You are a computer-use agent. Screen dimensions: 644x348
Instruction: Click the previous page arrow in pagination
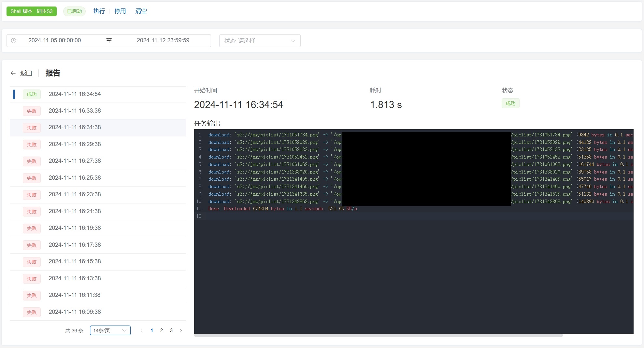pyautogui.click(x=142, y=330)
